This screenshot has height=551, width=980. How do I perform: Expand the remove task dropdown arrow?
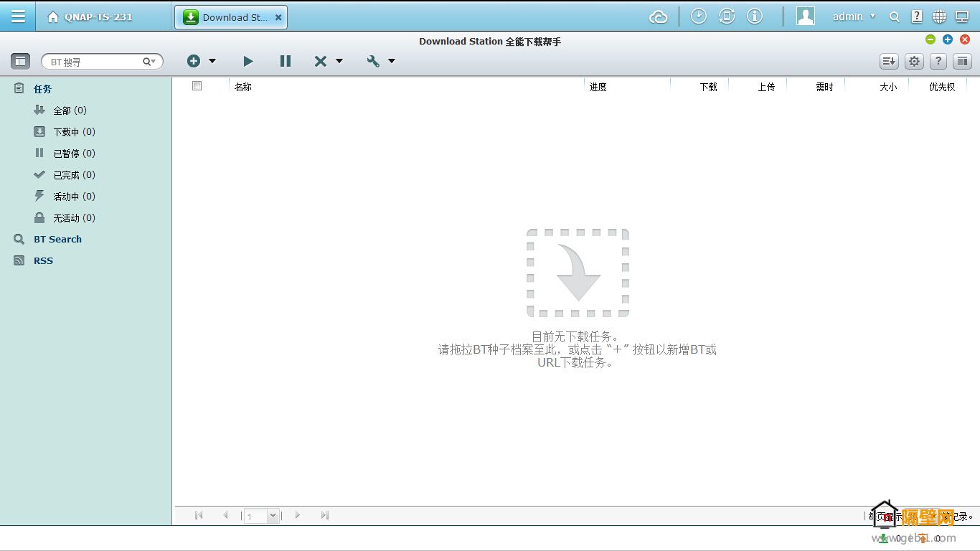pyautogui.click(x=339, y=62)
